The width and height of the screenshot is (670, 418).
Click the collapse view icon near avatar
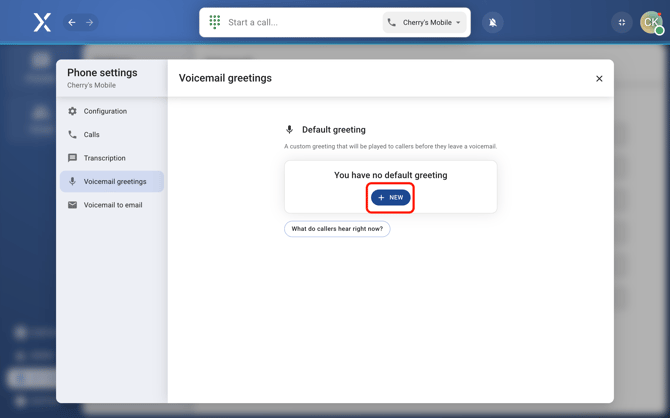point(622,22)
